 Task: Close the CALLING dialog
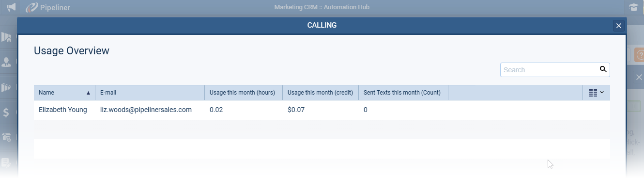[618, 26]
